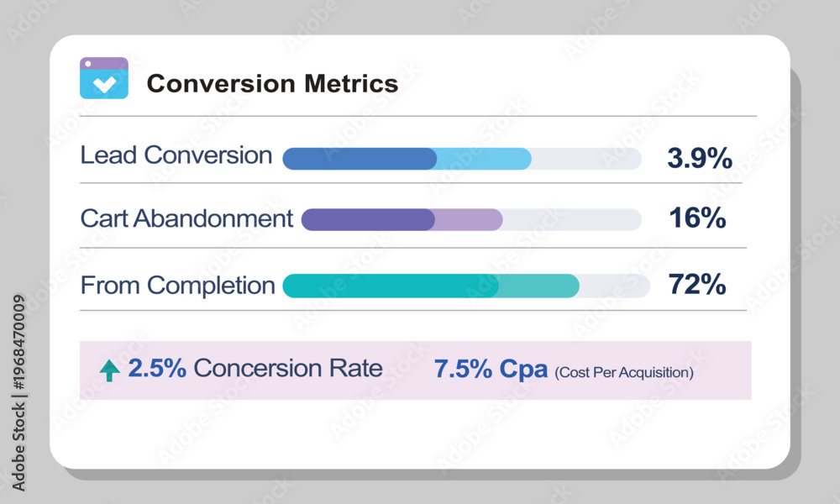Click the teal From Completion bar segment
Screen dimensions: 840x504
click(x=391, y=286)
